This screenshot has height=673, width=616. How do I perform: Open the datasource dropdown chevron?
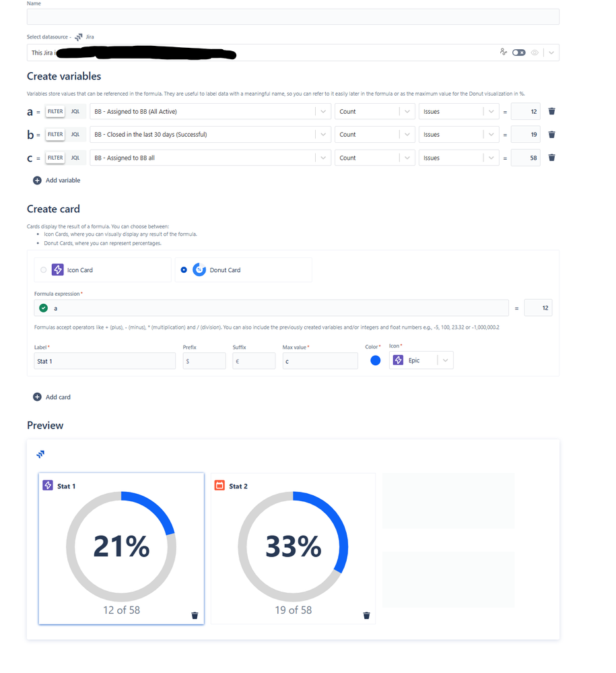pyautogui.click(x=551, y=53)
